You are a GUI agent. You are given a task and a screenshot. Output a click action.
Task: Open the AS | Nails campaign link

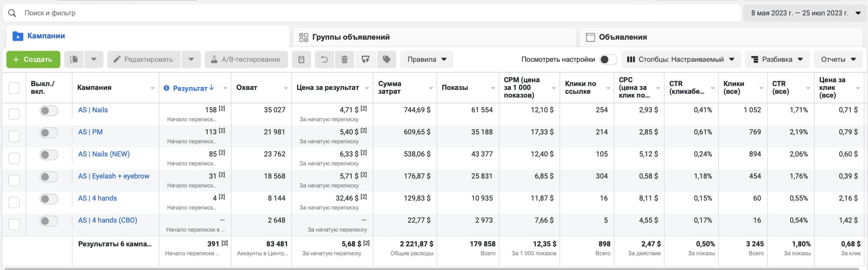coord(93,110)
